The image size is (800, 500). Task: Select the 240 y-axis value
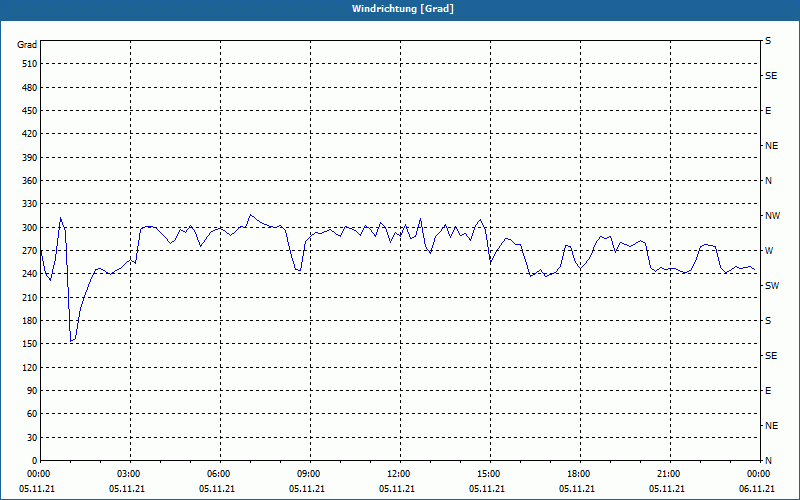point(30,274)
